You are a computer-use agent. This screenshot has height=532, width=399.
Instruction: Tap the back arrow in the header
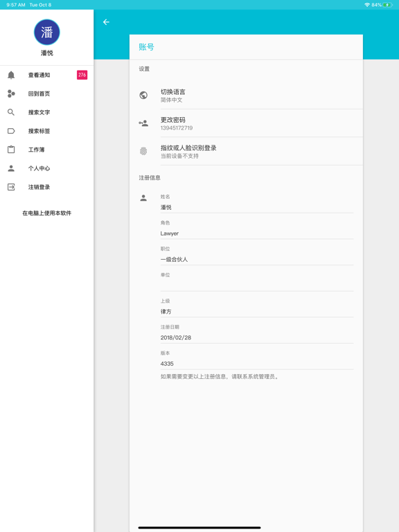(106, 22)
